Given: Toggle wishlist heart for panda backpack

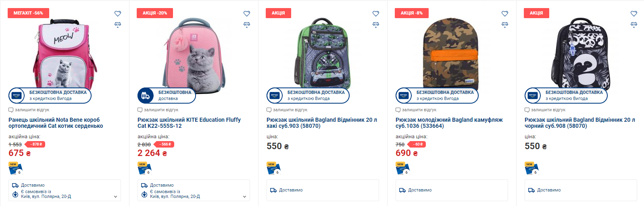Looking at the screenshot, I should click(x=634, y=14).
